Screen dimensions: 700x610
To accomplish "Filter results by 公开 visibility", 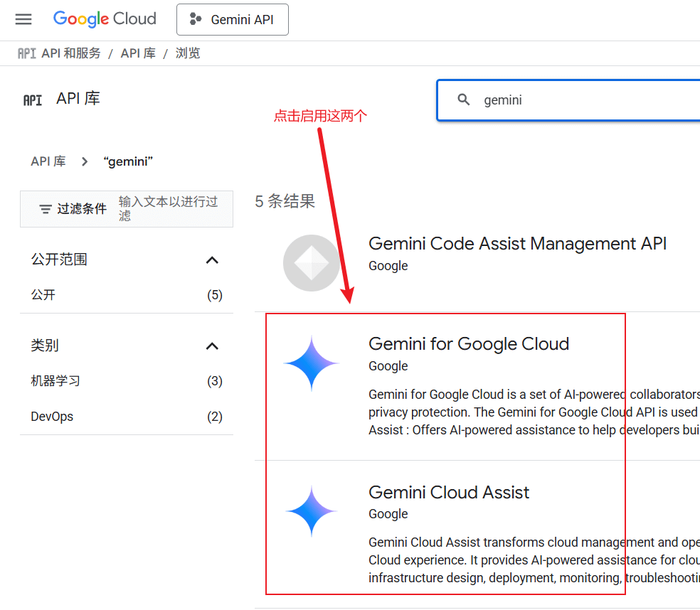I will coord(43,295).
